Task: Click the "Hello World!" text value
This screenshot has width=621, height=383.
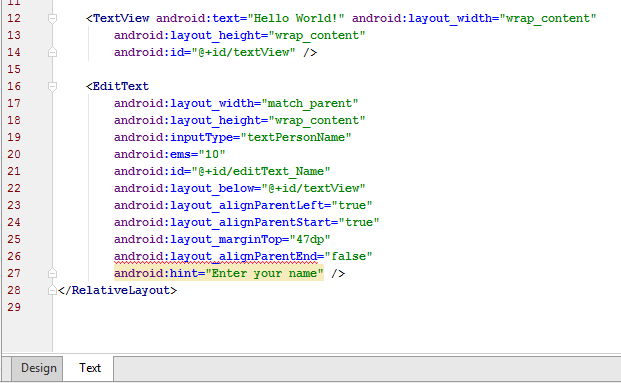Action: pyautogui.click(x=296, y=18)
